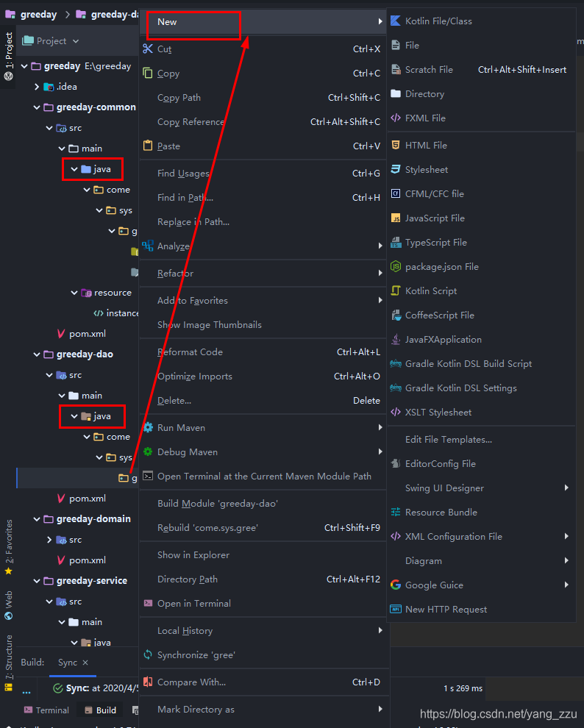Choose Show in Explorer
Image resolution: width=584 pixels, height=728 pixels.
263,554
